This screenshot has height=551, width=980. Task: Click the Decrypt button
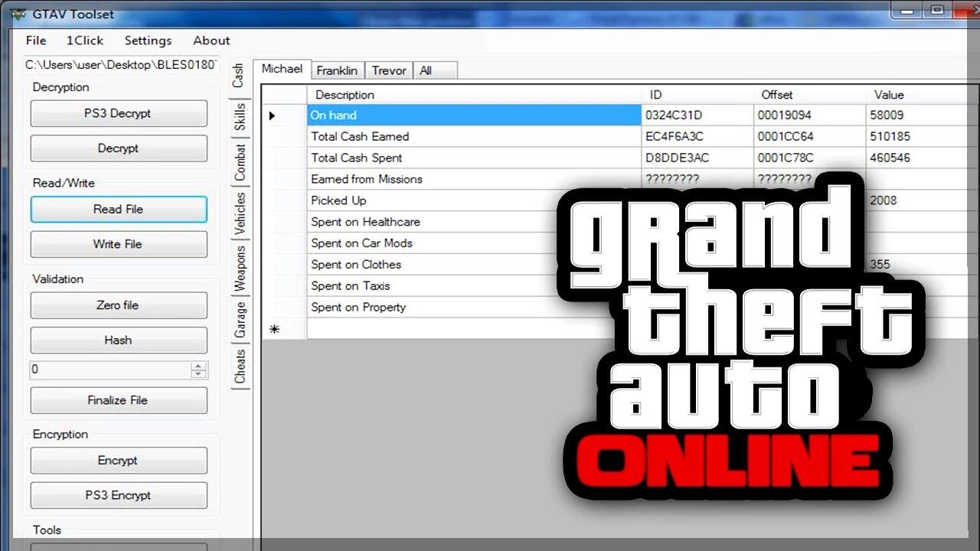pos(119,148)
